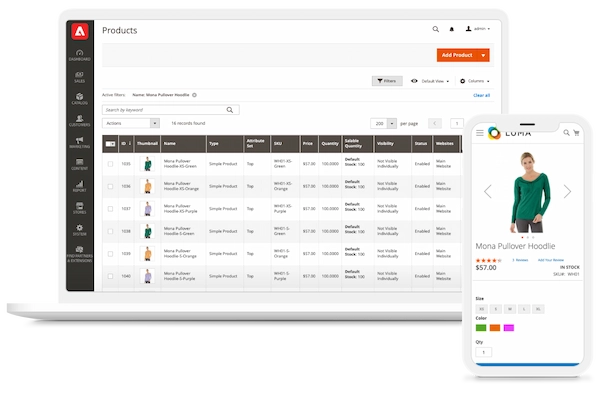This screenshot has height=394, width=600.
Task: Open the admin account dropdown
Action: point(478,29)
